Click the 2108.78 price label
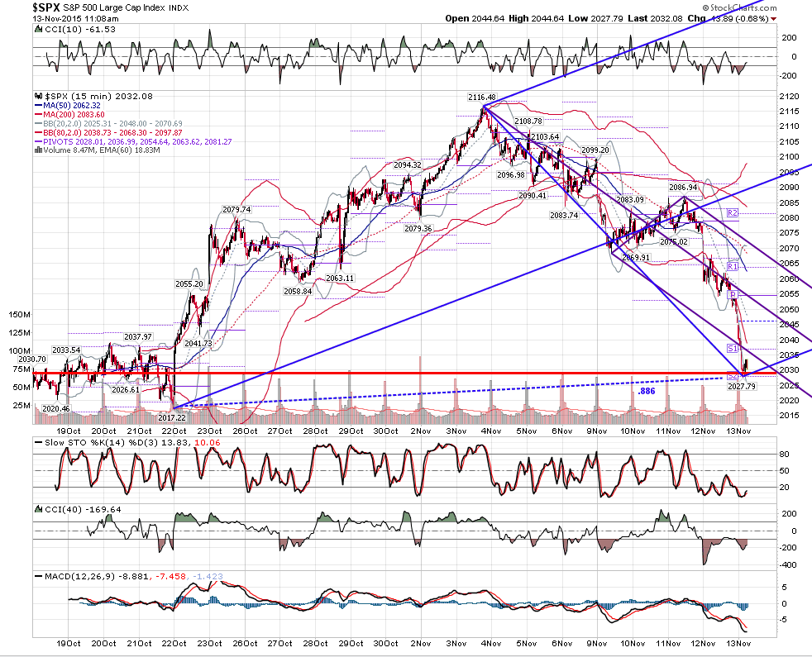The image size is (812, 657). [528, 121]
